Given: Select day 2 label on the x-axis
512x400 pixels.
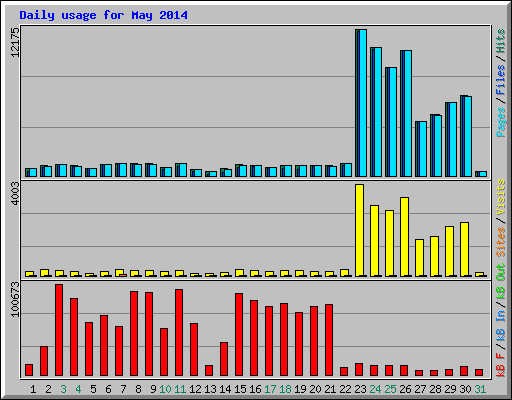Looking at the screenshot, I should (x=48, y=389).
